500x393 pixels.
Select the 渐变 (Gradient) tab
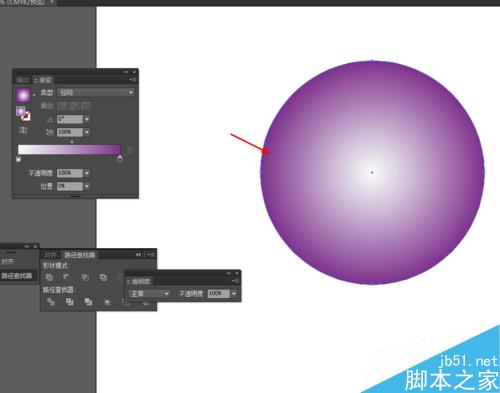point(44,80)
